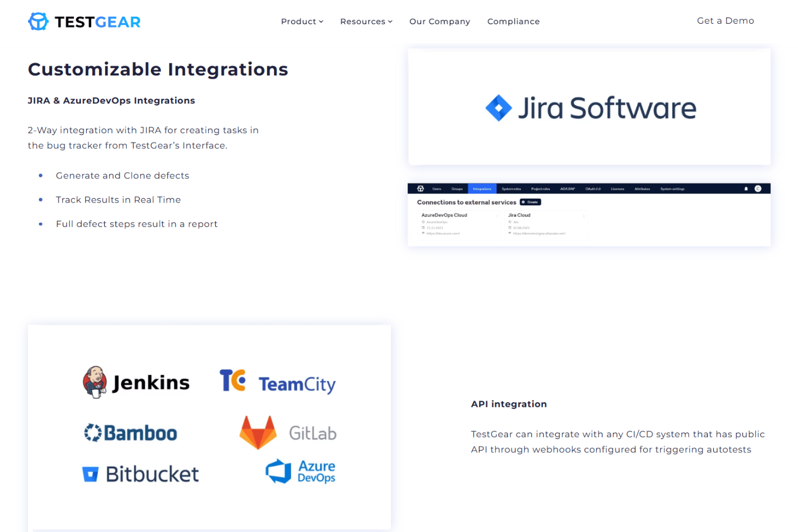798x532 pixels.
Task: Go to the Compliance page
Action: pyautogui.click(x=513, y=22)
